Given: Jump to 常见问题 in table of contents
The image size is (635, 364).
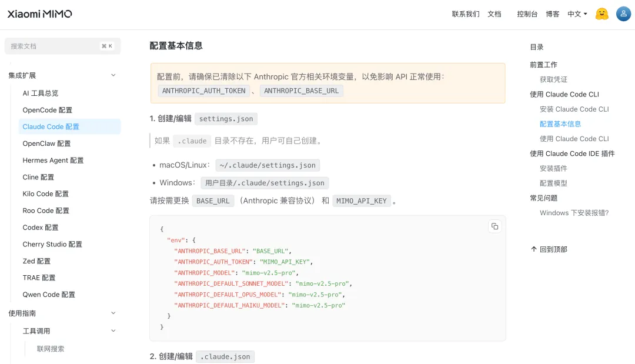Looking at the screenshot, I should pos(543,198).
